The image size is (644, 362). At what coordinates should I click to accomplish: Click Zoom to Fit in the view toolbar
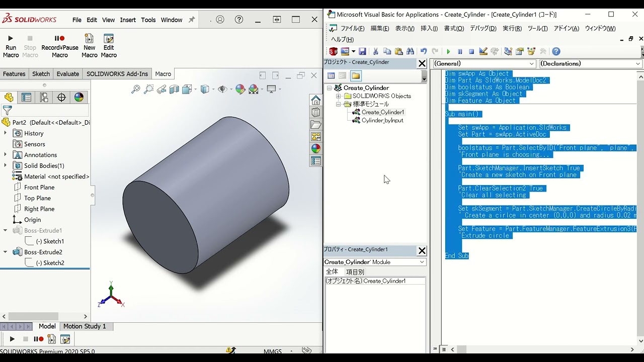pyautogui.click(x=135, y=89)
